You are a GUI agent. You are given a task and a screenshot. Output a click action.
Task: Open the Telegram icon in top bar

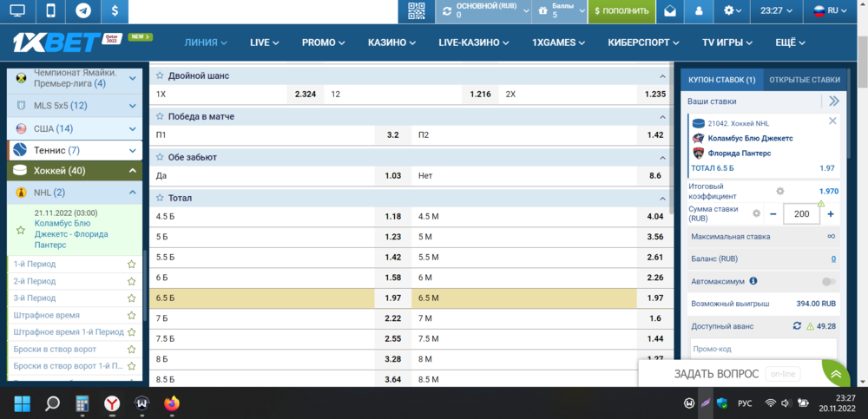83,10
